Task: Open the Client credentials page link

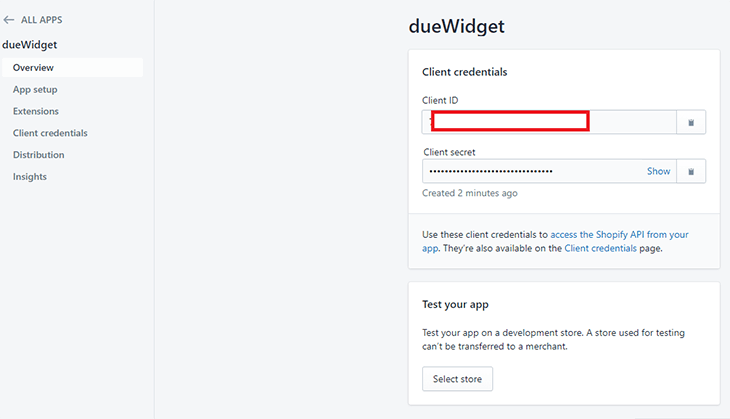Action: (x=600, y=248)
